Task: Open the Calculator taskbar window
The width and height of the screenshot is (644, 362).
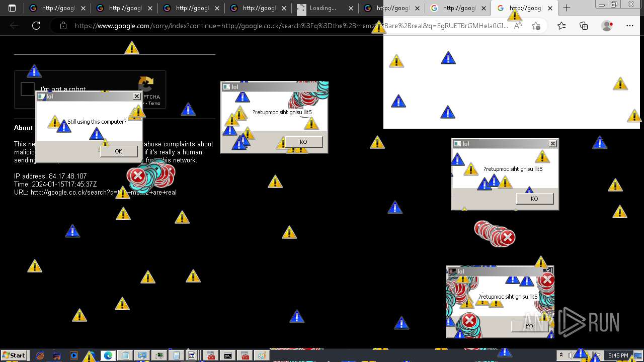Action: tap(176, 355)
